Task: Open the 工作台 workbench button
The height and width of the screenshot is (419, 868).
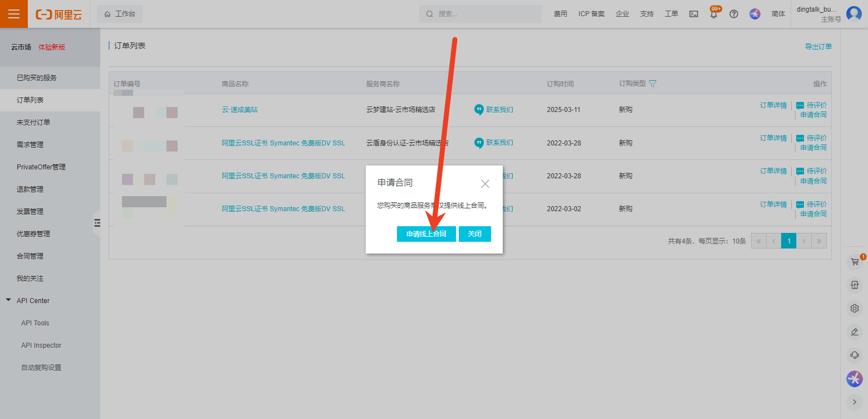Action: click(120, 14)
